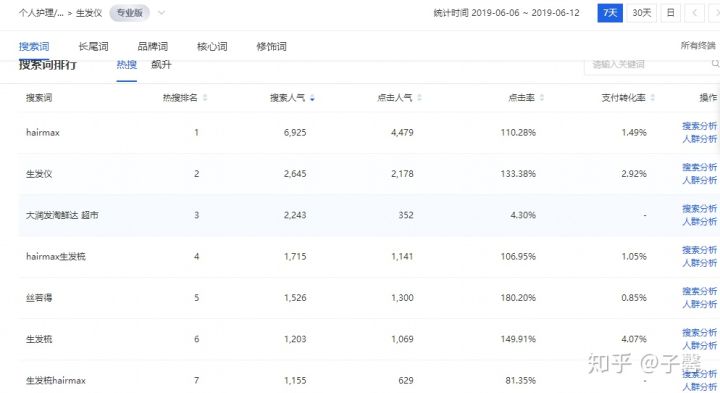720x393 pixels.
Task: Click the 操作 column header
Action: (708, 98)
